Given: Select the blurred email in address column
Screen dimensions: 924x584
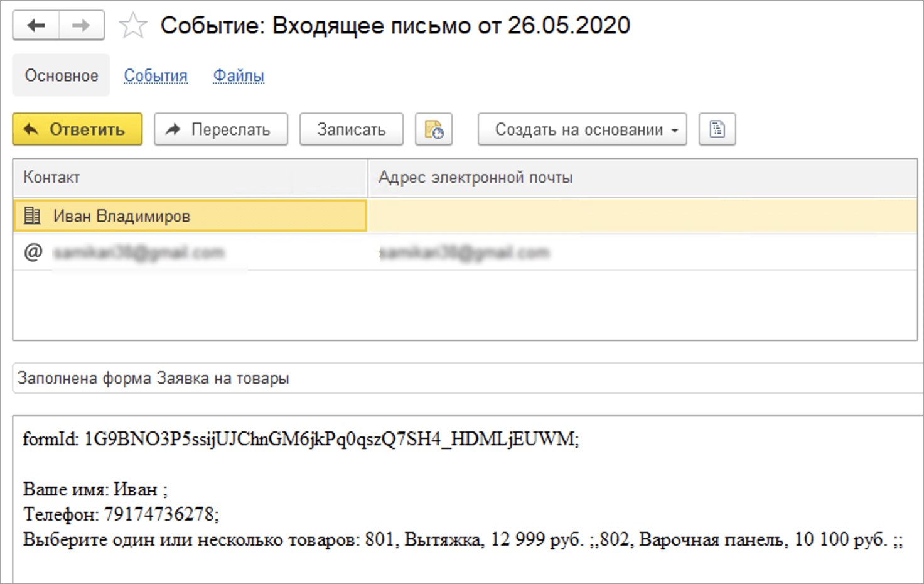Looking at the screenshot, I should (x=465, y=252).
